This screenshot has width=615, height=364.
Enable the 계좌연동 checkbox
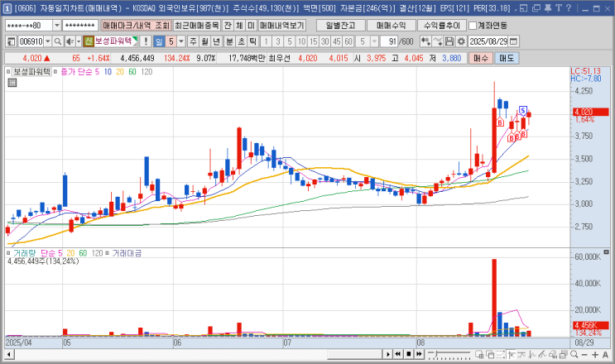coord(473,26)
